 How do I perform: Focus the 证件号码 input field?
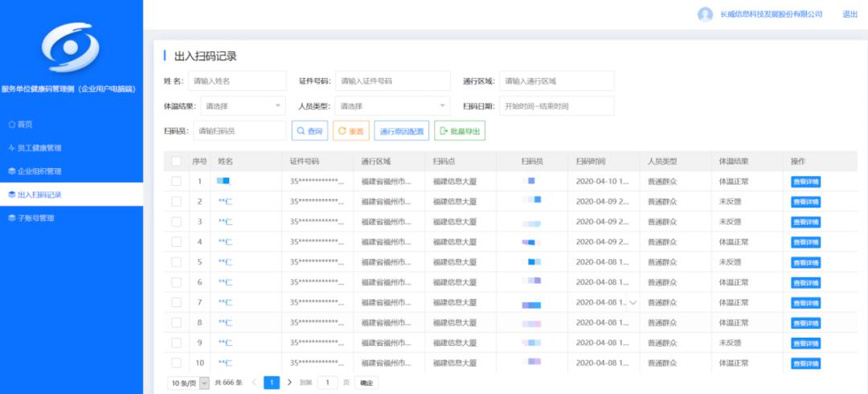(393, 81)
